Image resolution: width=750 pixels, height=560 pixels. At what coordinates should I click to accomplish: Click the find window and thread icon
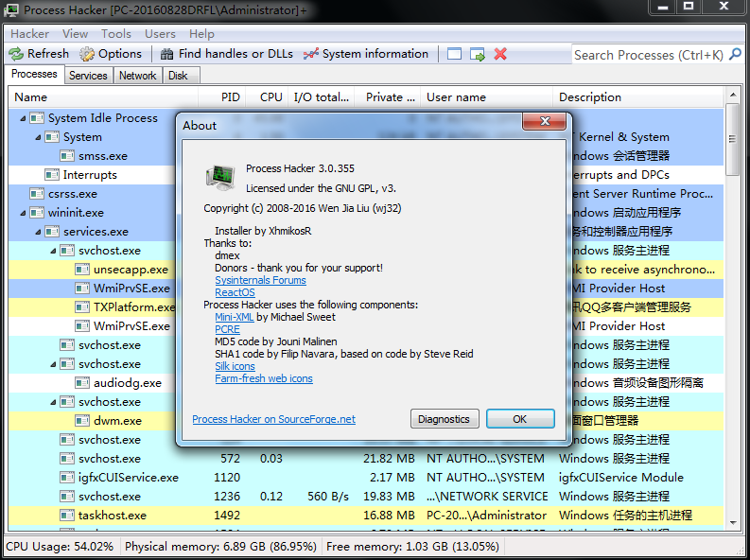(478, 55)
